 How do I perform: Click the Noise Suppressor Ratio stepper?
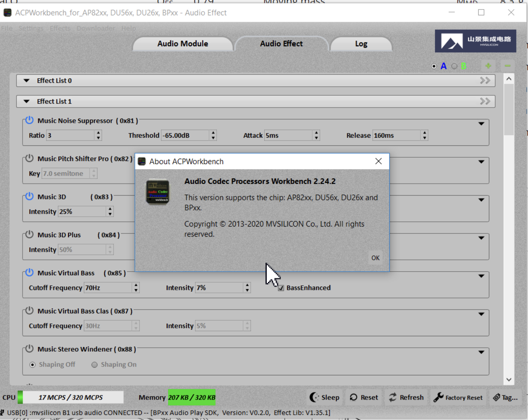(x=98, y=135)
